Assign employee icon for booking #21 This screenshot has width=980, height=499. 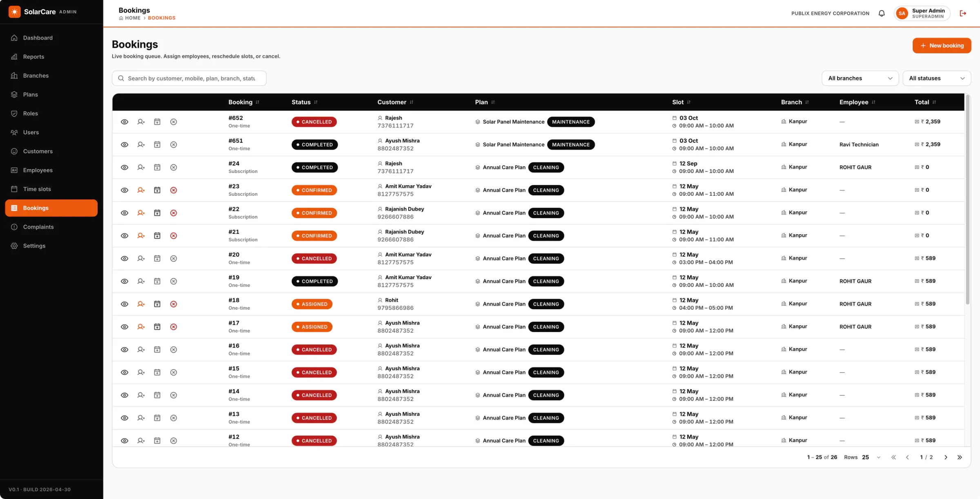click(x=141, y=236)
